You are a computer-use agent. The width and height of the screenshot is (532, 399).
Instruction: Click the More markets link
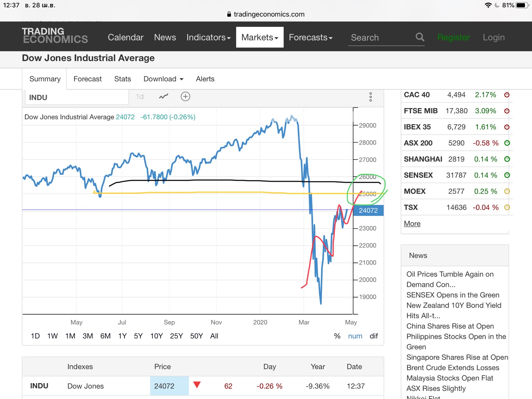click(412, 223)
